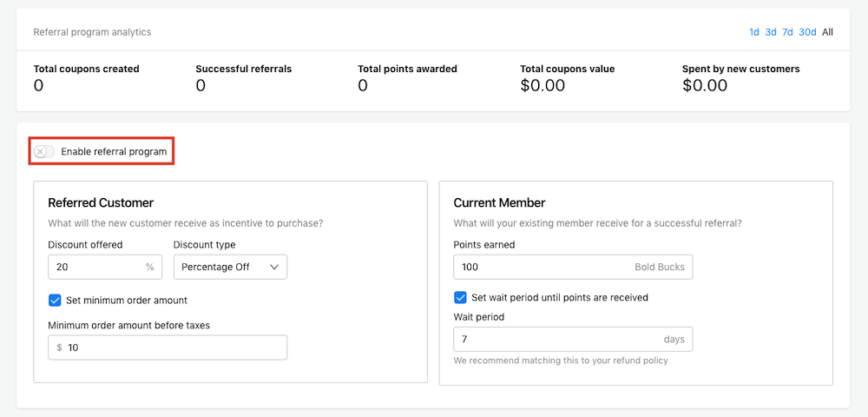Select the 1d analytics range

point(754,32)
